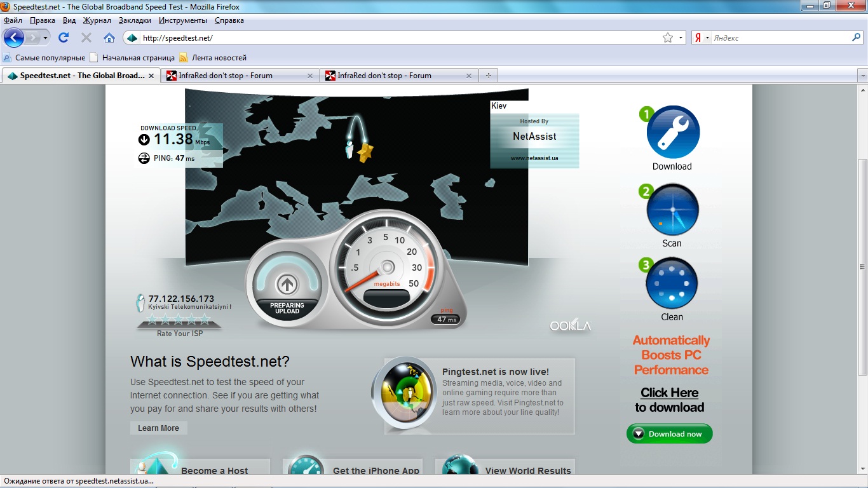Click the View World Results button
Screen dimensions: 868x488
(505, 467)
